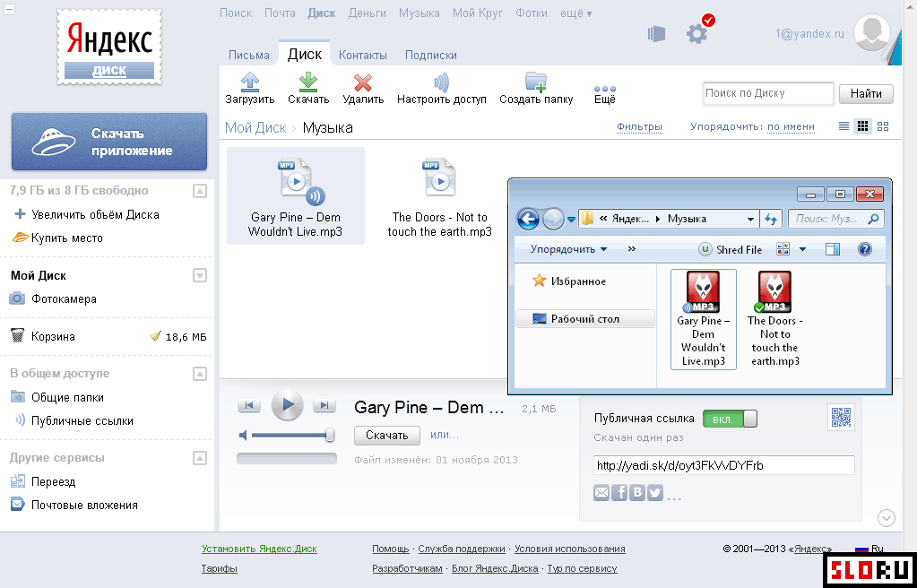Open Фотки in top navigation
The height and width of the screenshot is (588, 917).
coord(532,13)
